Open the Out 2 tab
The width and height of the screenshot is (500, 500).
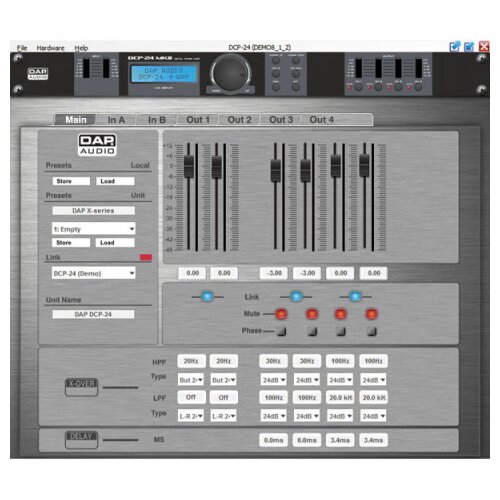pyautogui.click(x=239, y=120)
